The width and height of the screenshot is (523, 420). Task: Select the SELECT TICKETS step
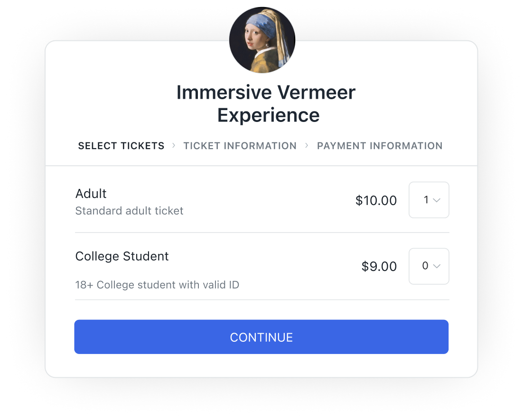point(121,146)
